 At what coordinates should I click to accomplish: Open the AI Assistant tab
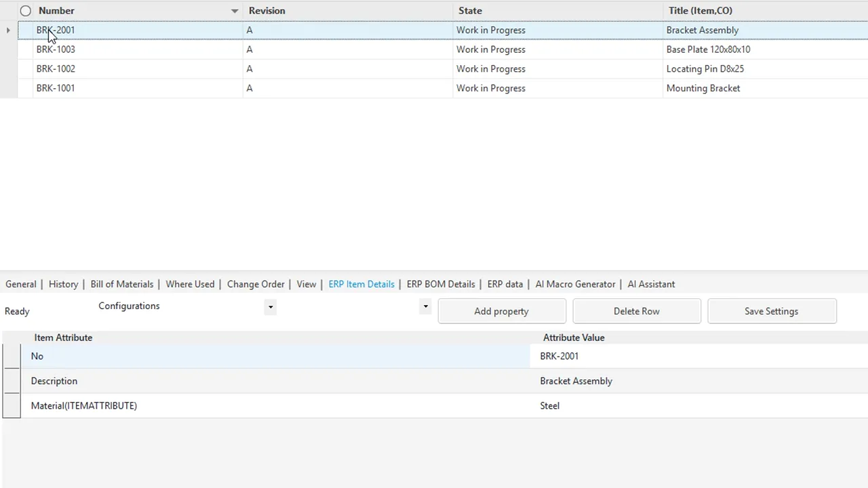coord(651,284)
